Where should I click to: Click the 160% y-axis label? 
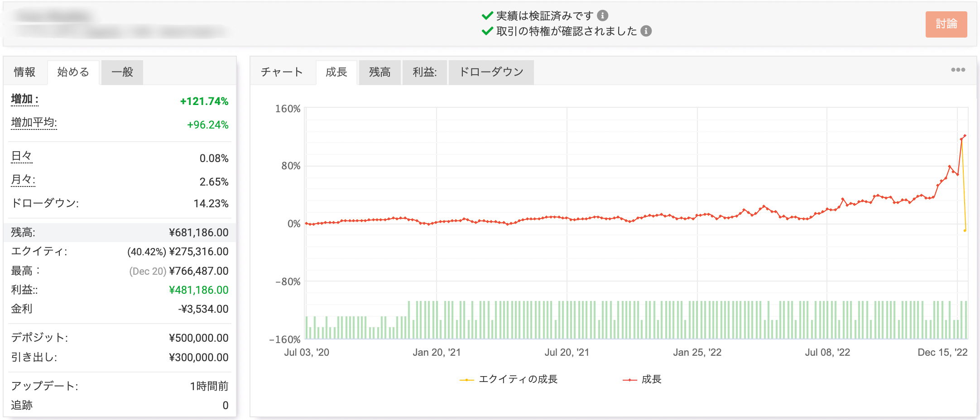point(288,109)
